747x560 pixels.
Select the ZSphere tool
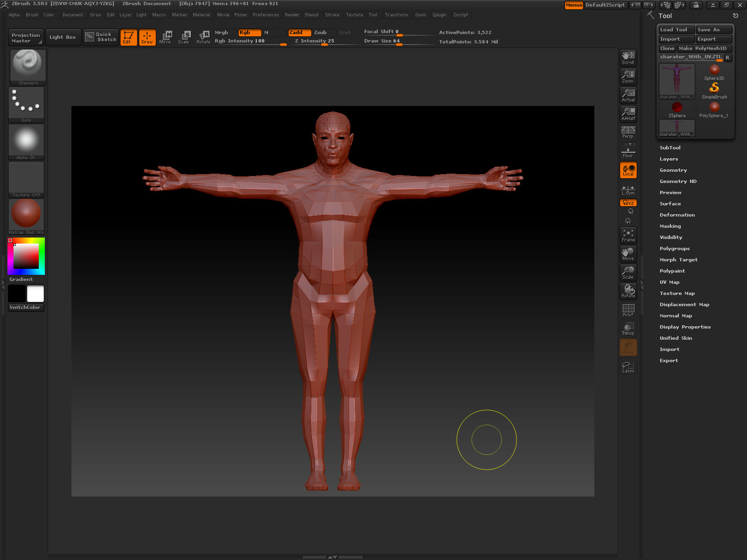pyautogui.click(x=677, y=110)
